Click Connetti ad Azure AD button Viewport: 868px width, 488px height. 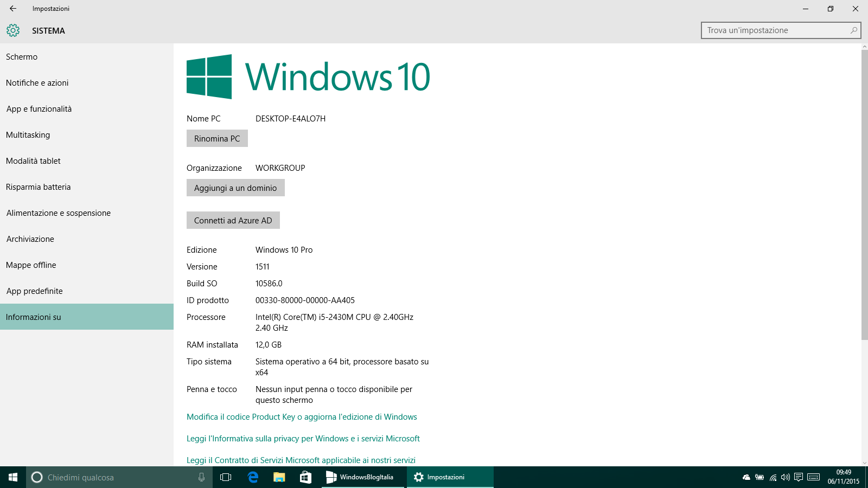coord(233,220)
